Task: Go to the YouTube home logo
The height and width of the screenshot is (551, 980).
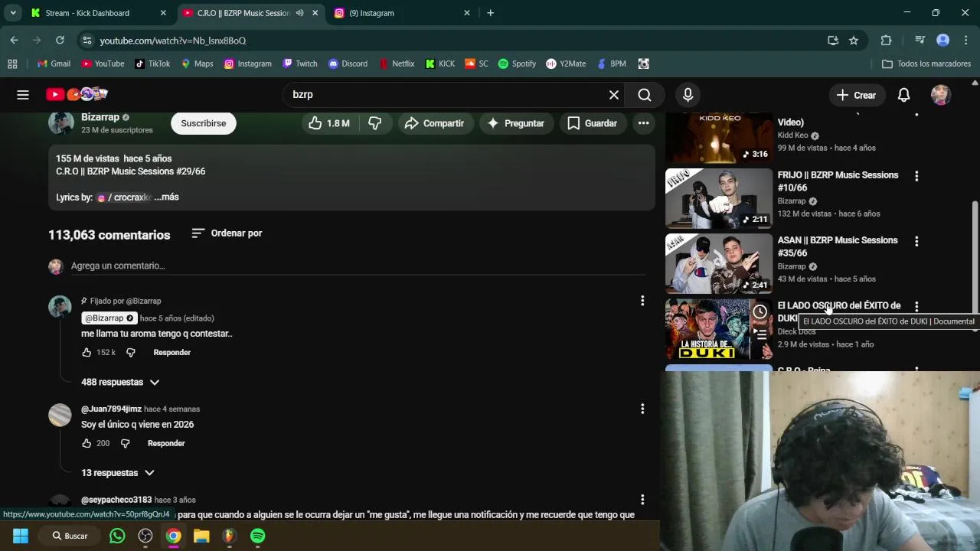Action: (x=77, y=94)
